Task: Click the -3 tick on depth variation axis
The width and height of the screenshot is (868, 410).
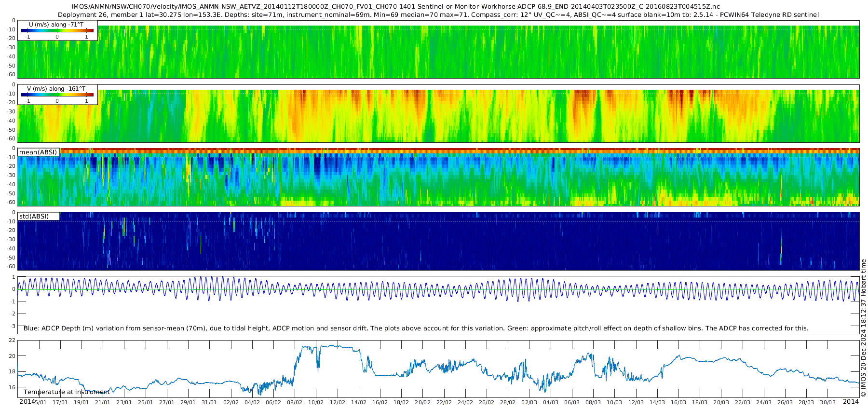Action: click(x=13, y=326)
